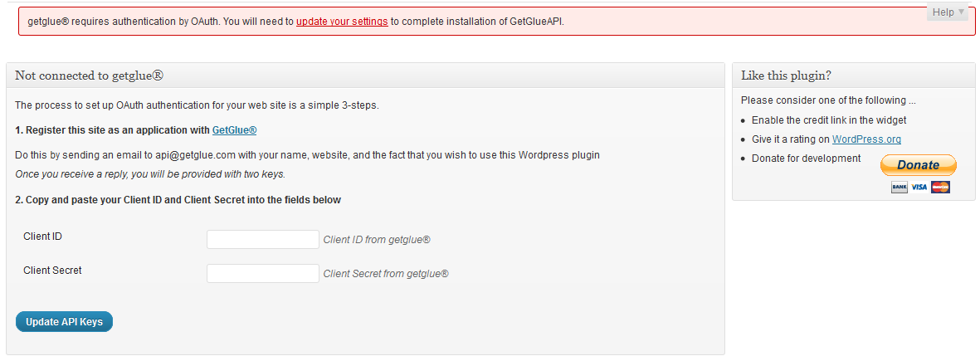The width and height of the screenshot is (980, 361).
Task: Open the 'update your settings' link
Action: tap(342, 22)
